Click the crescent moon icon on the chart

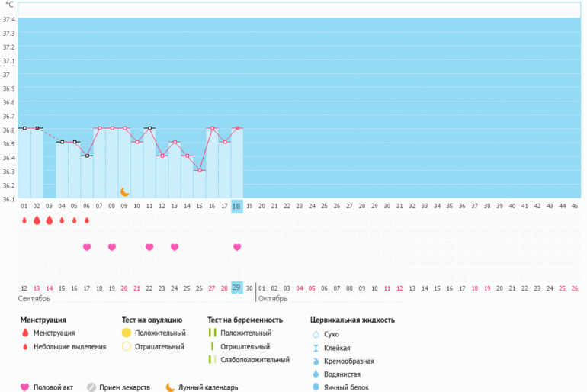point(125,191)
